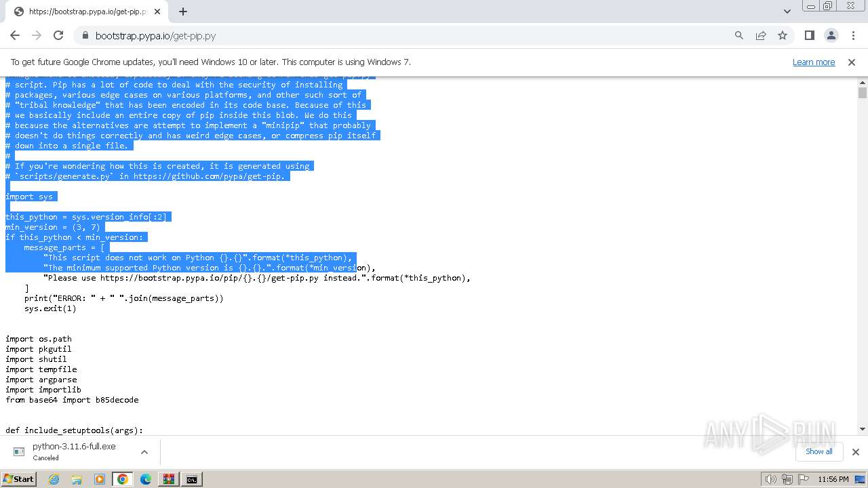
Task: Click the network tray icon
Action: coord(787,479)
